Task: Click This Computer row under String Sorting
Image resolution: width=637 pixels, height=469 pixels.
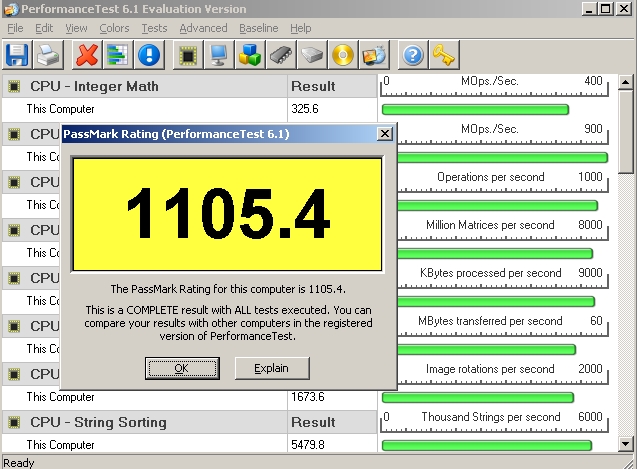Action: (x=145, y=445)
